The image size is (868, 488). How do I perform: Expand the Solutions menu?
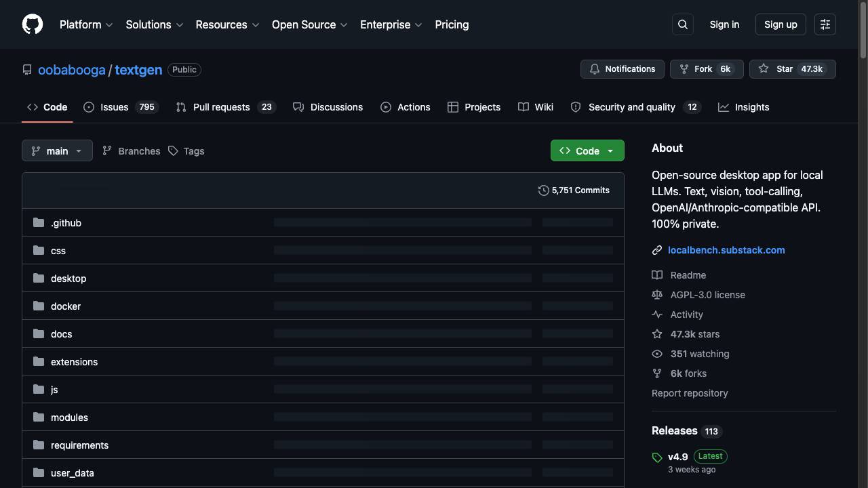click(x=155, y=24)
